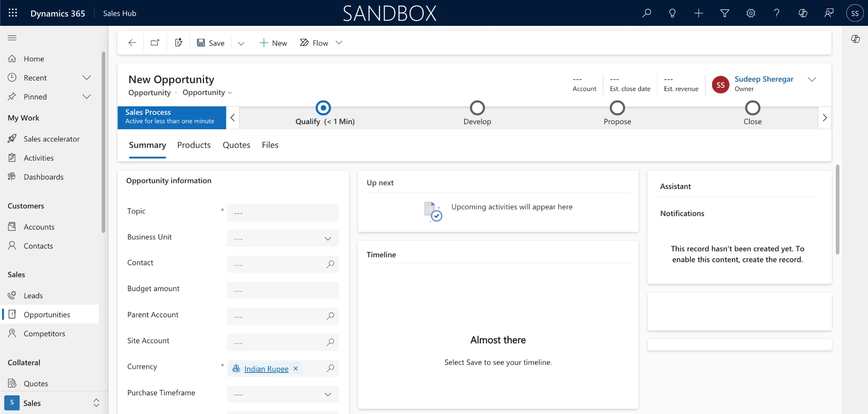Open the chat presence icon in top bar
The width and height of the screenshot is (868, 414).
click(829, 13)
